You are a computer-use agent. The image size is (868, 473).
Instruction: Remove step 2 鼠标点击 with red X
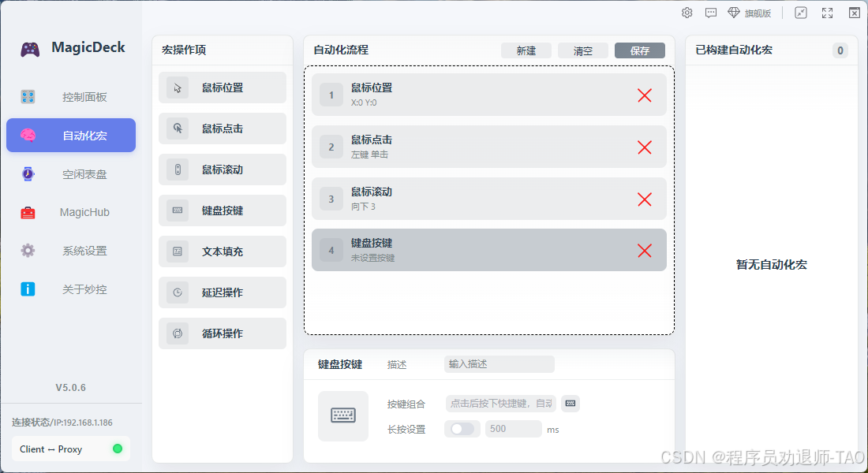coord(645,147)
